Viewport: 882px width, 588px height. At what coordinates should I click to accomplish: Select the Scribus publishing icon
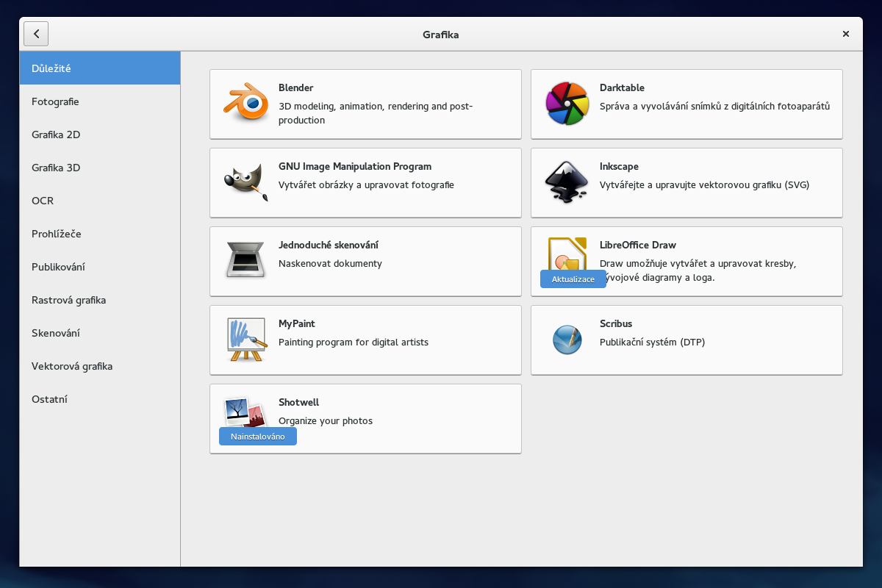click(x=567, y=340)
